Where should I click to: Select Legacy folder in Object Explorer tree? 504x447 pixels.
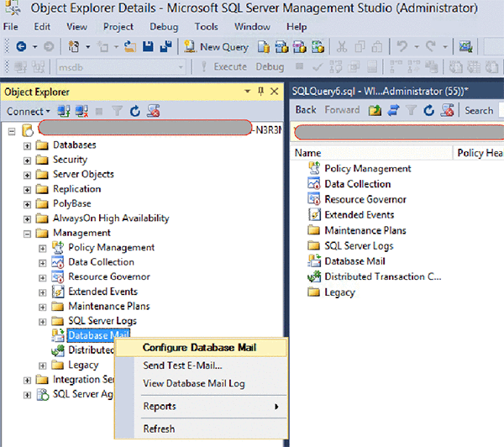[x=83, y=365]
